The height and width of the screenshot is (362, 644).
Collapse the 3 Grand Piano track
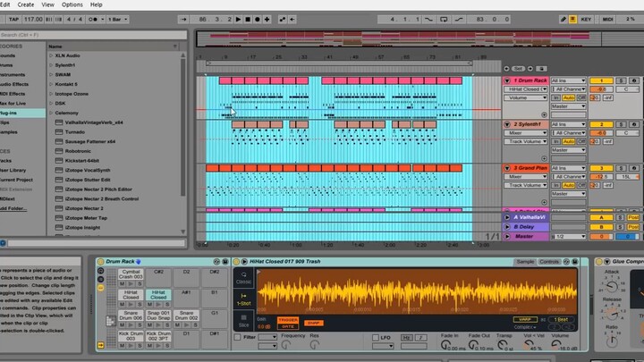tap(507, 168)
